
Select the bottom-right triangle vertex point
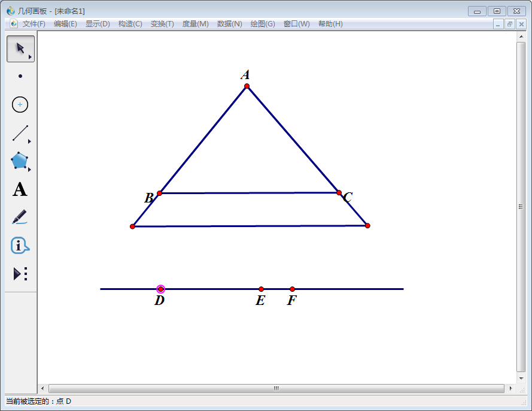(x=367, y=225)
